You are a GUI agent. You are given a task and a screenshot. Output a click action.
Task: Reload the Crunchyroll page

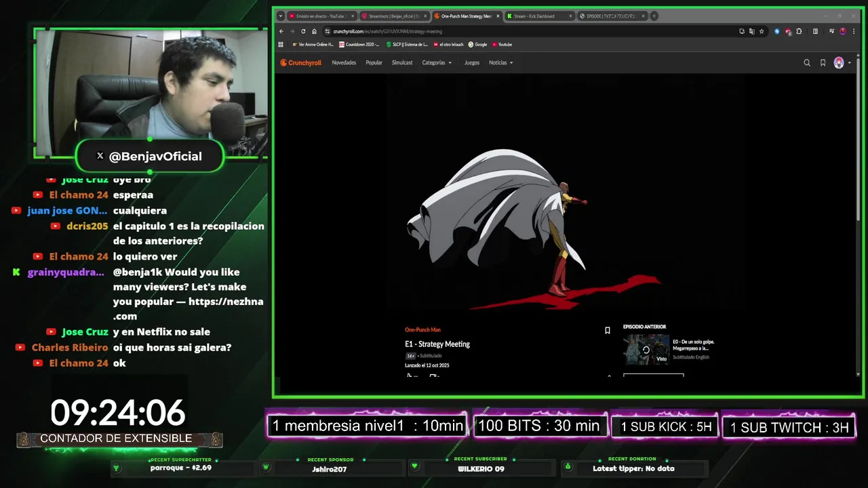(x=303, y=31)
